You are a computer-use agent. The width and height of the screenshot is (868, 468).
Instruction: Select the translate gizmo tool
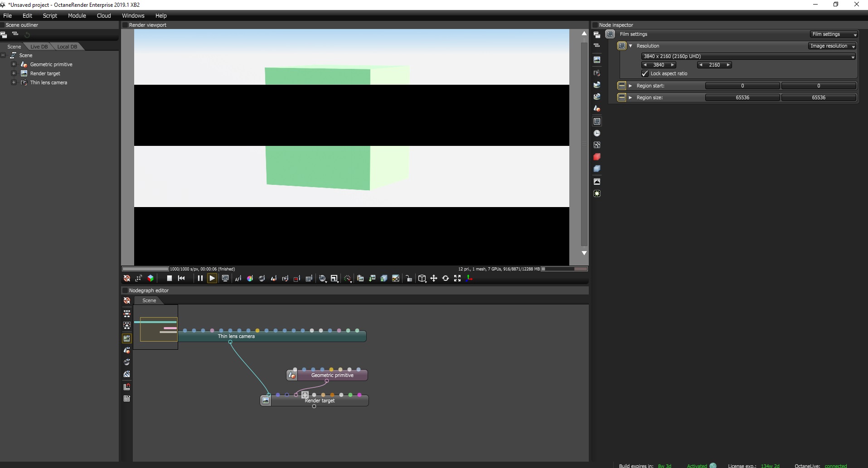(434, 279)
